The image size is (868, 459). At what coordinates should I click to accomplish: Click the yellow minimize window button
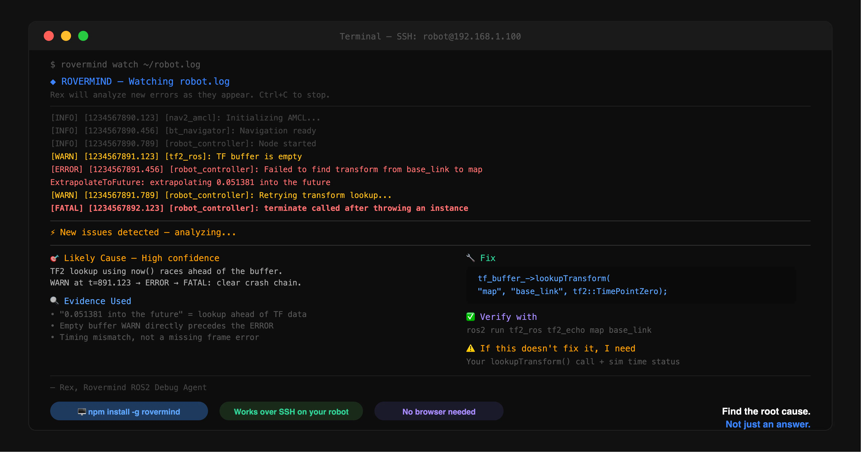(x=66, y=36)
